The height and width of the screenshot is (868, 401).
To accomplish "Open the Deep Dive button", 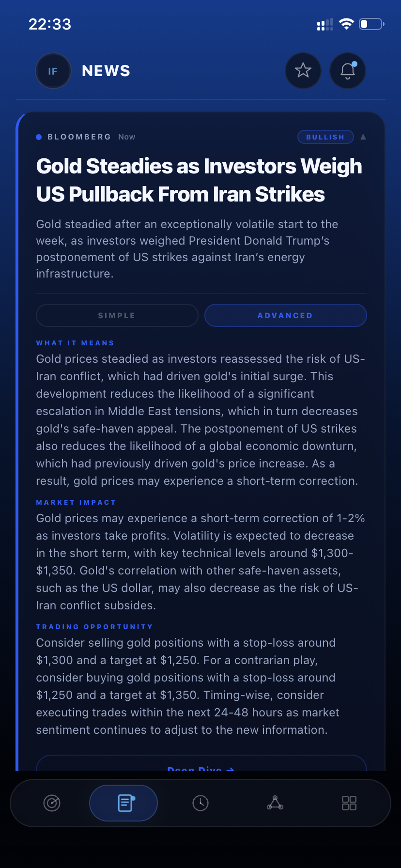I will tap(200, 768).
